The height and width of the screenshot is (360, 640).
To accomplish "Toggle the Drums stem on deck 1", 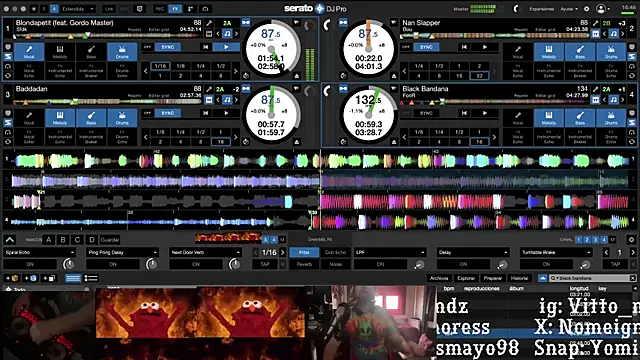I will tap(122, 52).
